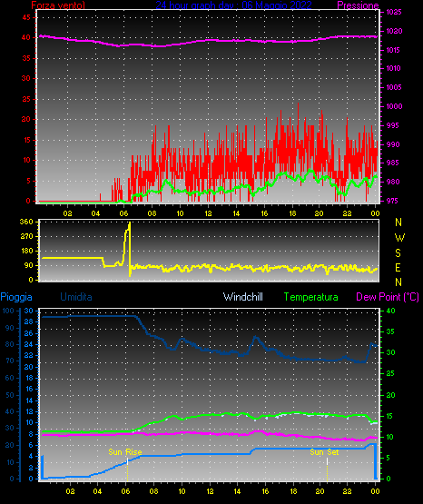The image size is (423, 504).
Task: Click hour 06 on the bottom graph time axis
Action: click(x=125, y=491)
